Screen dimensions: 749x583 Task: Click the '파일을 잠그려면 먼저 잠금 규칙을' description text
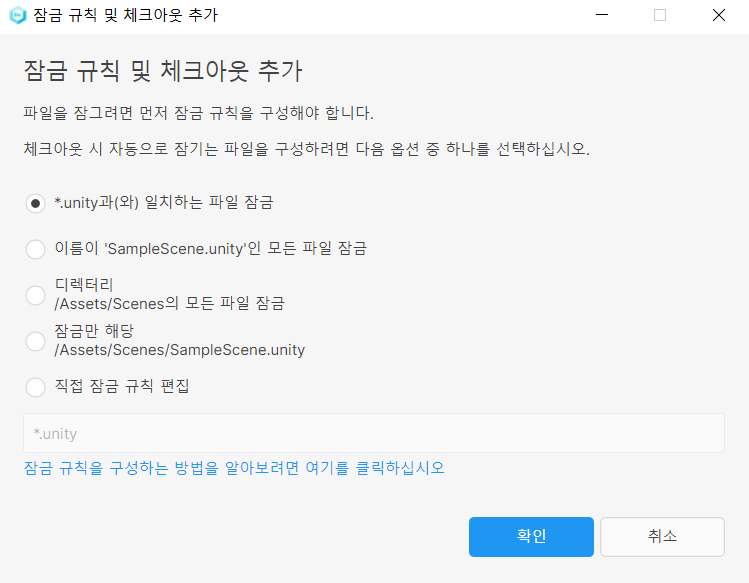[x=198, y=113]
